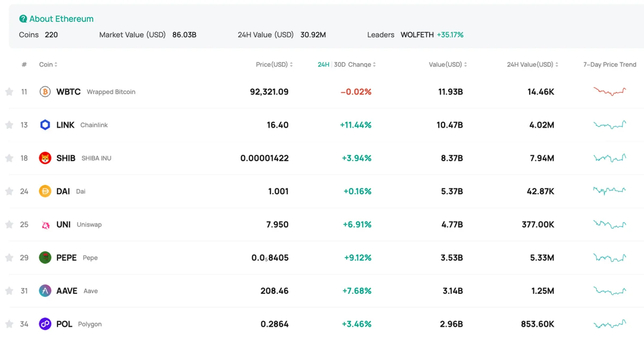The image size is (644, 340).
Task: Open the DAI coin page
Action: click(63, 191)
